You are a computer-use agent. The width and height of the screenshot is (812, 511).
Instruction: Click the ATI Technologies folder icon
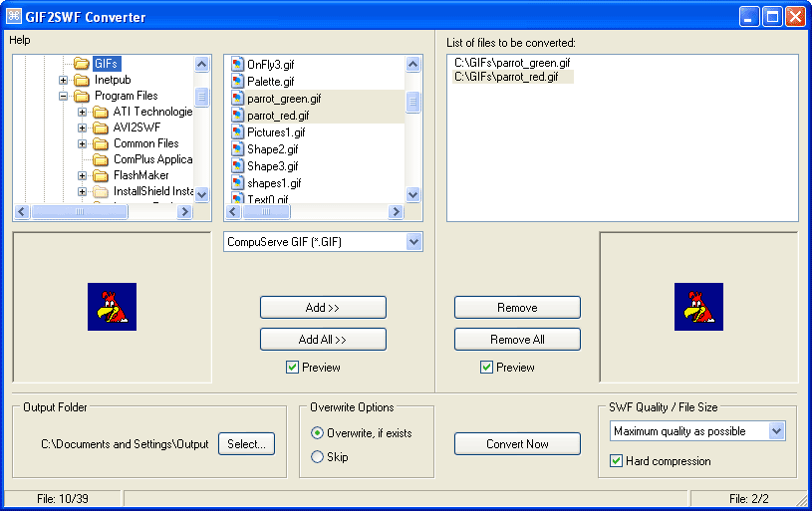(101, 112)
